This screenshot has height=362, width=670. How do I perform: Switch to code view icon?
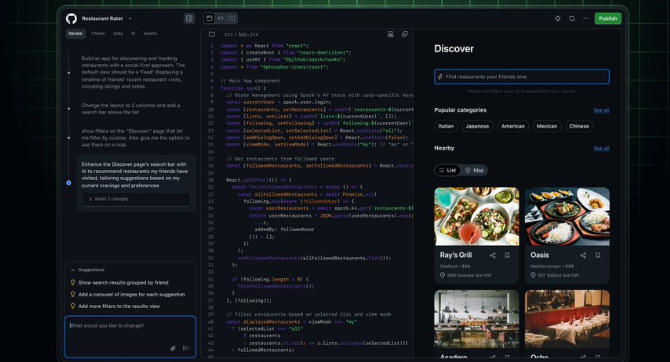point(220,18)
